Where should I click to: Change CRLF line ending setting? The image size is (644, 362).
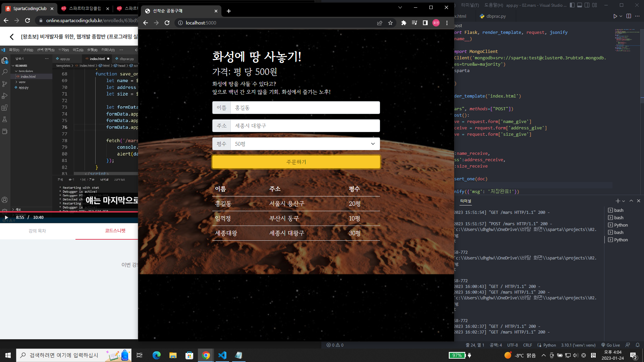tap(527, 345)
